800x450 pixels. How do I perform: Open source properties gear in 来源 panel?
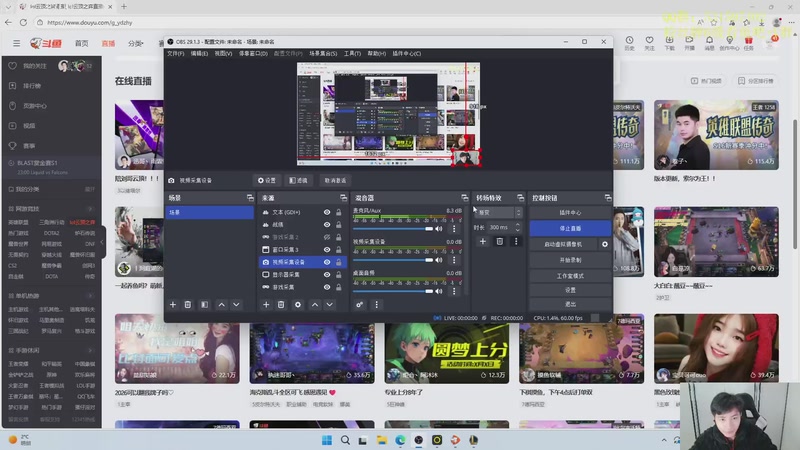point(298,305)
